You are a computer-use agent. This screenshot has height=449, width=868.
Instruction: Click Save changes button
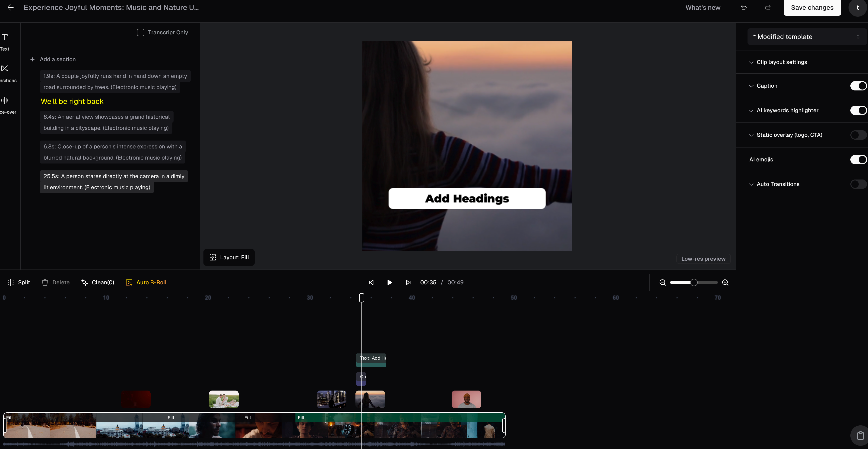(x=812, y=7)
